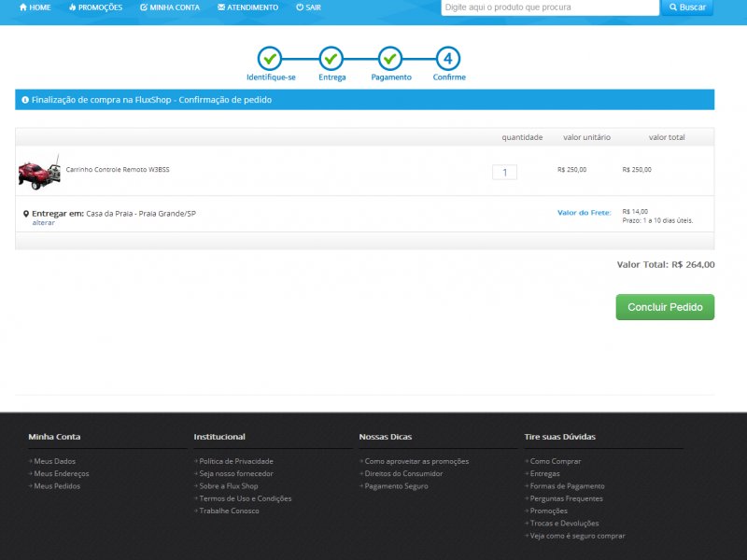
Task: Open Política de Privacidade link
Action: click(x=236, y=461)
